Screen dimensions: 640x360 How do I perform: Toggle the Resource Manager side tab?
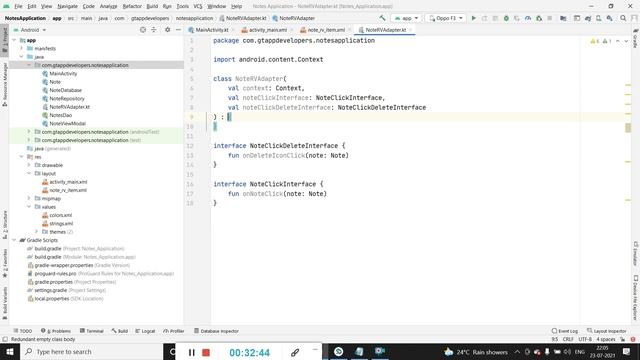(4, 85)
